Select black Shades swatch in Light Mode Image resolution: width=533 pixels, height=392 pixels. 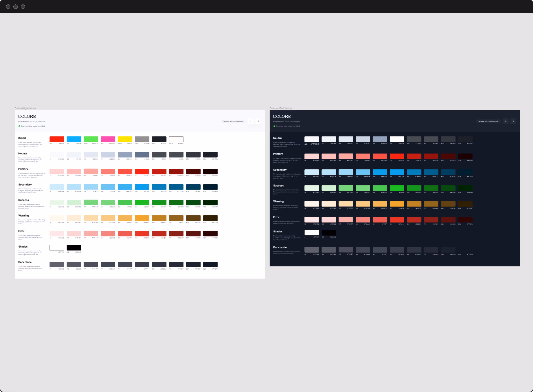[74, 248]
